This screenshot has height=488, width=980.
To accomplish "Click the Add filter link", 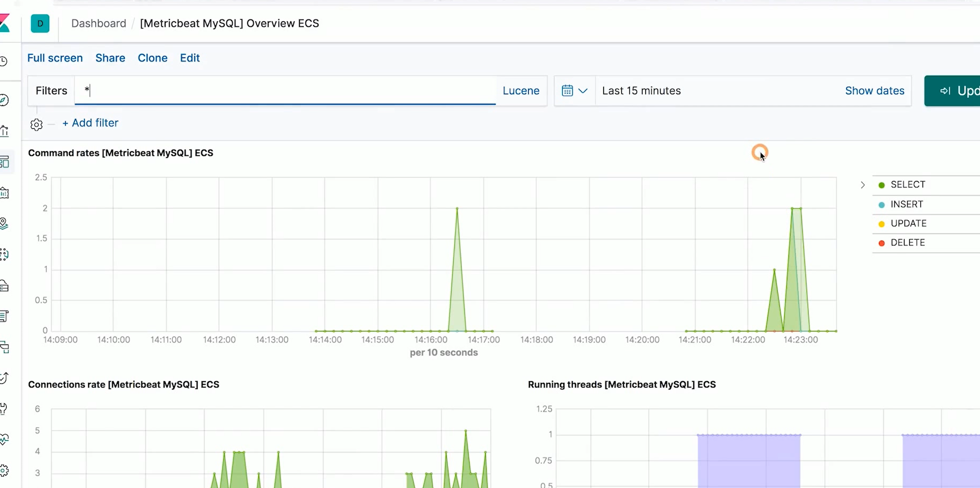I will pos(90,123).
